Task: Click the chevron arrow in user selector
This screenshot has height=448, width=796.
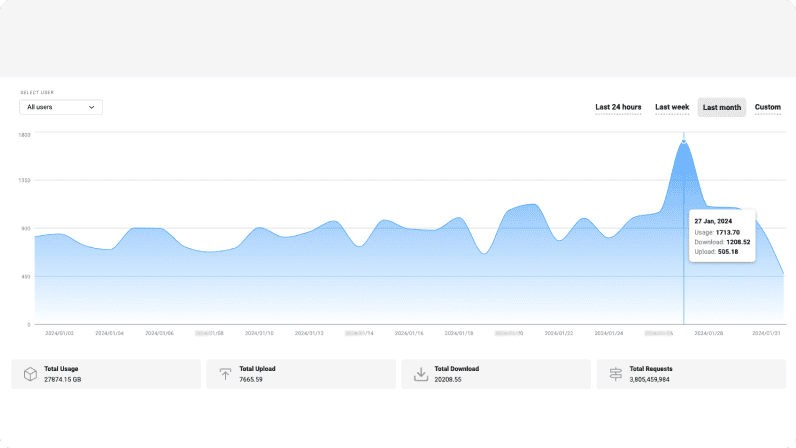Action: point(92,107)
